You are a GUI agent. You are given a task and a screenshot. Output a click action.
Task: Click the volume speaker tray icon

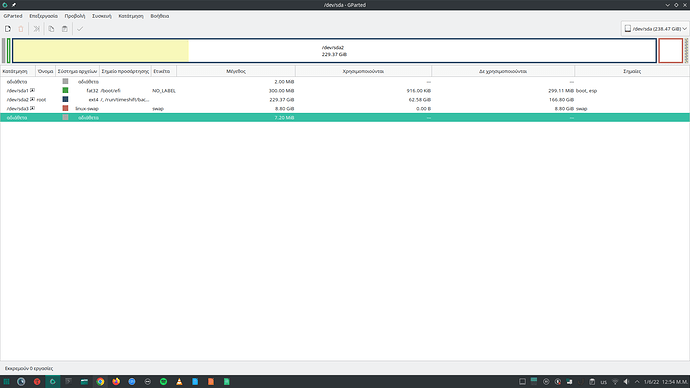tap(626, 382)
